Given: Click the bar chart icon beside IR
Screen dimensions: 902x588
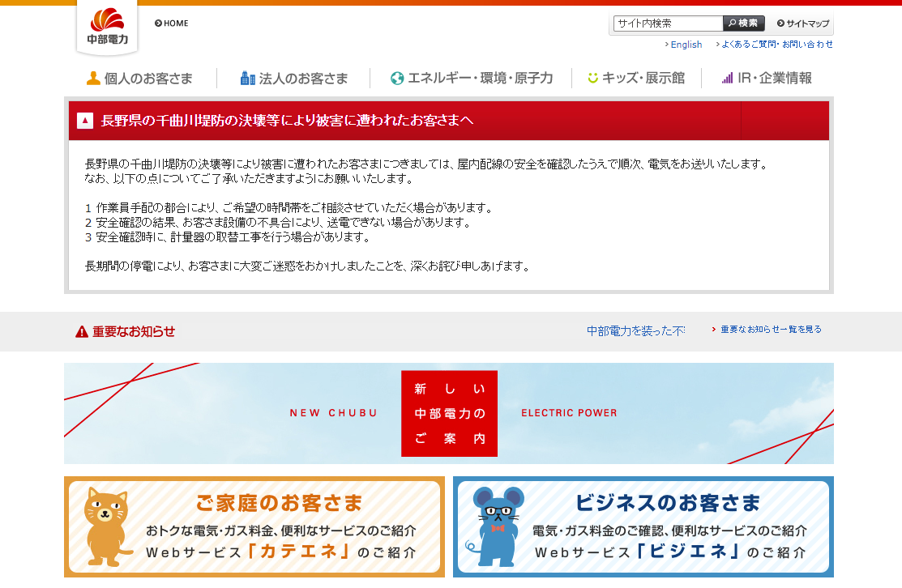Looking at the screenshot, I should click(728, 78).
